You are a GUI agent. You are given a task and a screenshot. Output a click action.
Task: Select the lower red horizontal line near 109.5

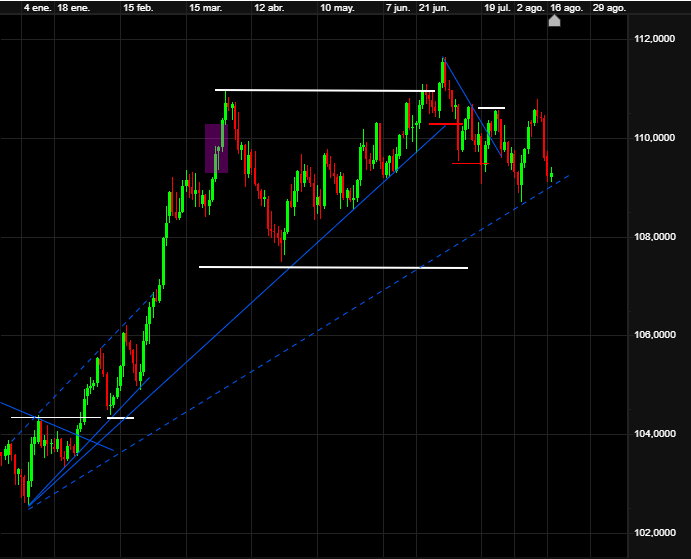pos(470,164)
